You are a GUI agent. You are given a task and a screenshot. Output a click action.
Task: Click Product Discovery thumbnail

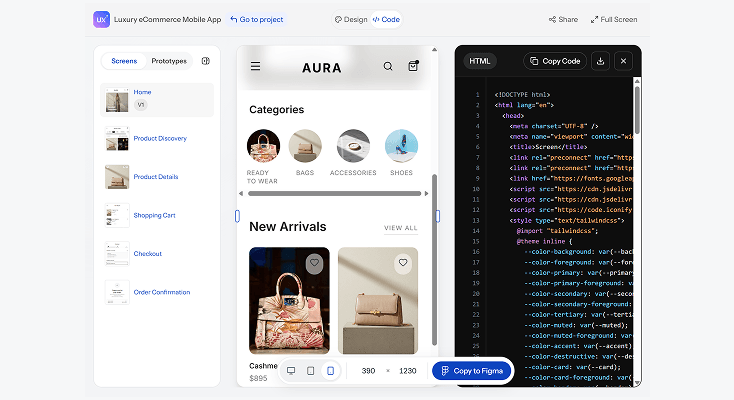point(117,138)
